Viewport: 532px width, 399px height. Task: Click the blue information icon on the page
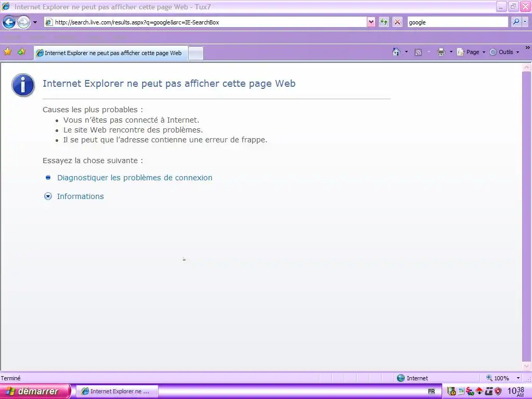coord(23,85)
